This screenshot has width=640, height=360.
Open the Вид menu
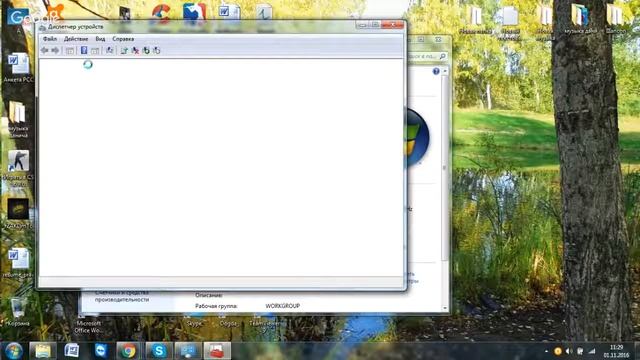(100, 39)
